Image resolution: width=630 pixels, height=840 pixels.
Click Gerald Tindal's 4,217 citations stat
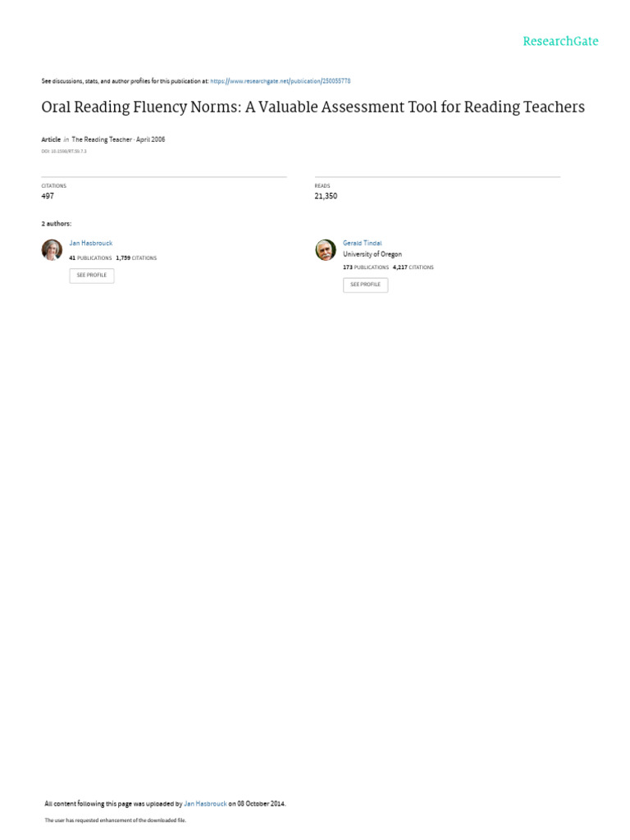click(x=413, y=267)
